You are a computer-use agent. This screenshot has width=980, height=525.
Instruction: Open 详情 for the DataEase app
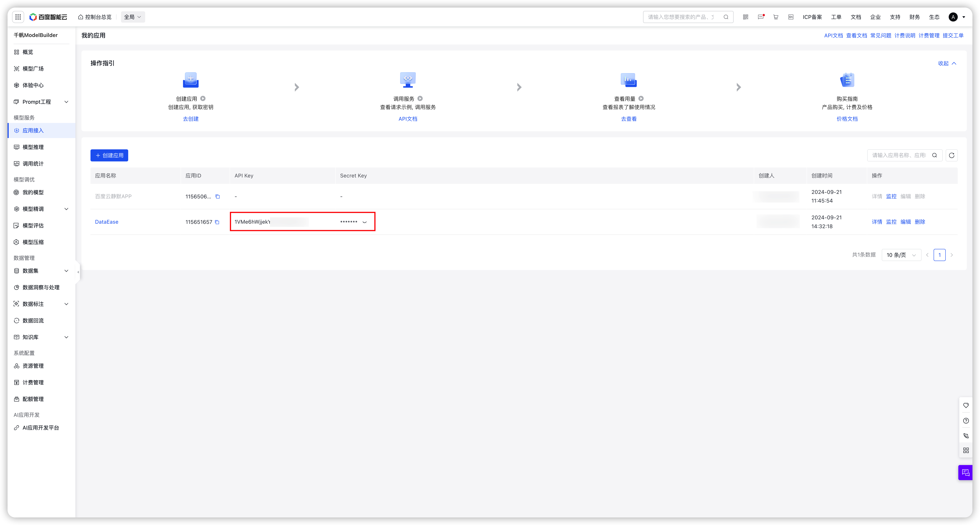point(876,222)
